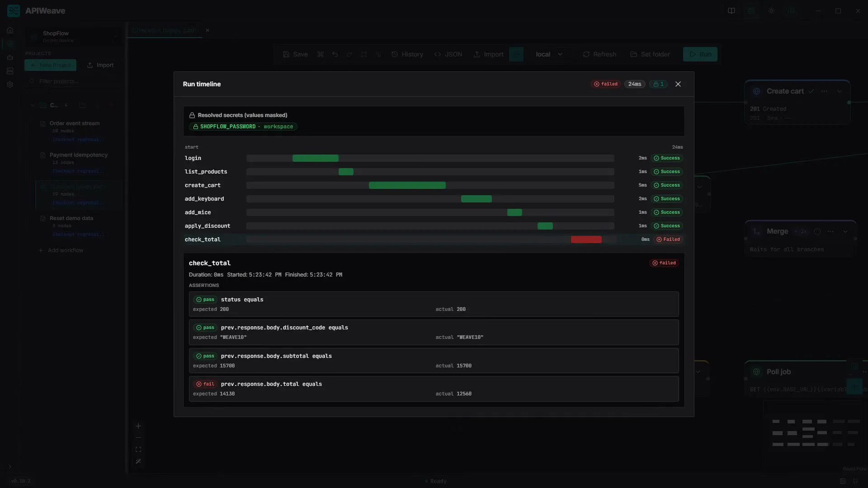This screenshot has width=868, height=488.
Task: Click the Save button in toolbar
Action: coord(295,54)
